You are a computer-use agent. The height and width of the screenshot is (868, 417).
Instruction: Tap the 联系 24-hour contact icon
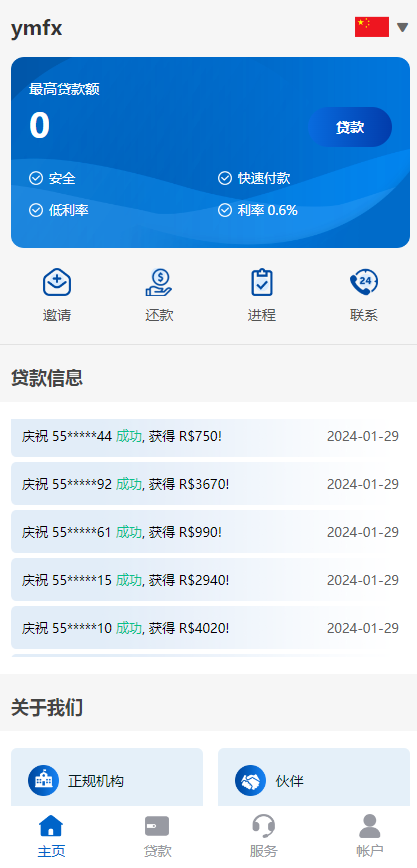364,282
